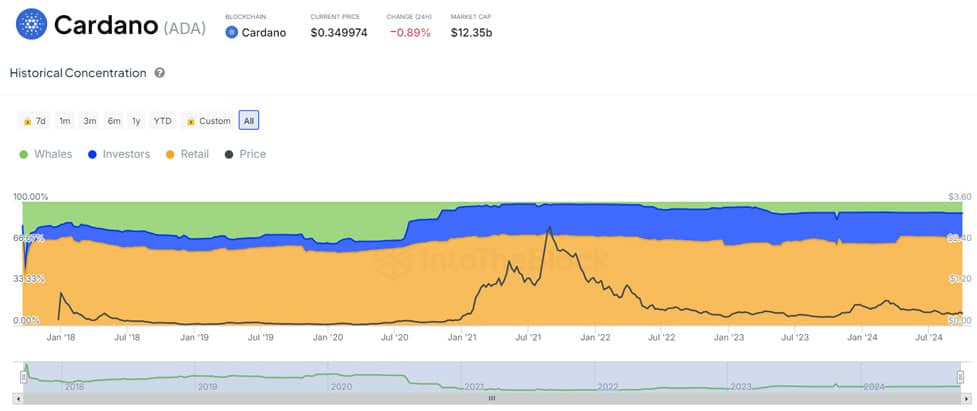Viewport: 977px width, 411px height.
Task: Open the Custom date range option
Action: (x=209, y=121)
